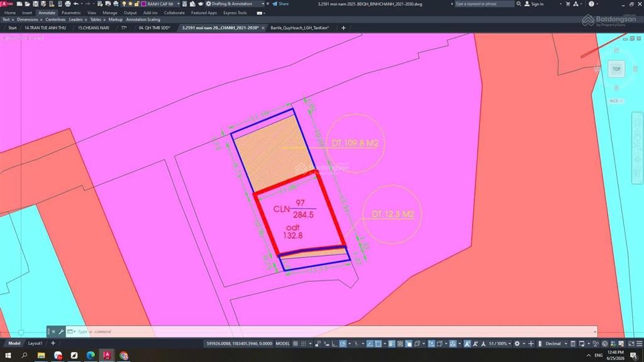Screen dimensions: 644x362
Task: Switch to the 15.CHEANG NARI tab
Action: coord(94,28)
